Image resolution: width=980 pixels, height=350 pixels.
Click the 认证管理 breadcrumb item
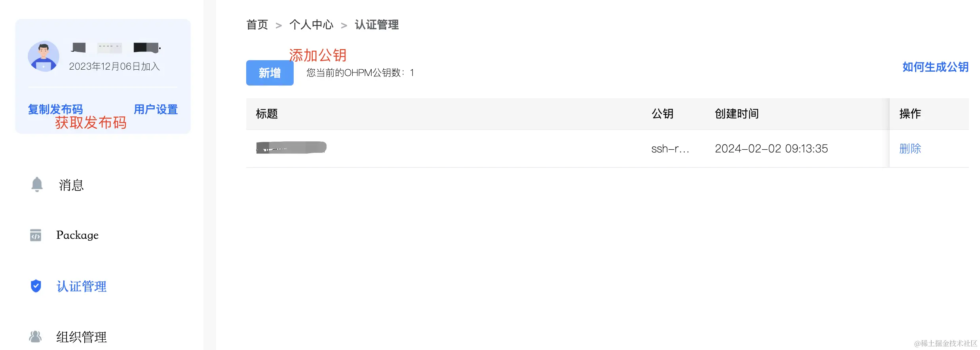tap(377, 25)
